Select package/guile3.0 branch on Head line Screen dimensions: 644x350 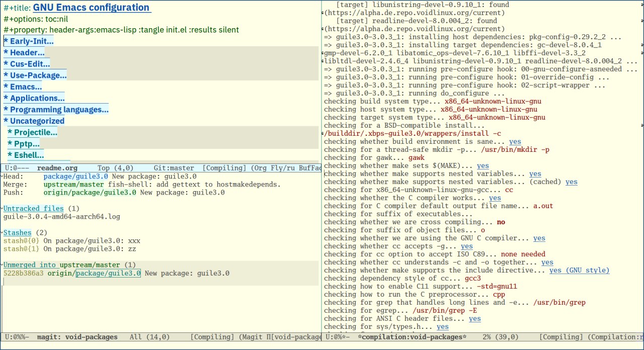pyautogui.click(x=75, y=177)
